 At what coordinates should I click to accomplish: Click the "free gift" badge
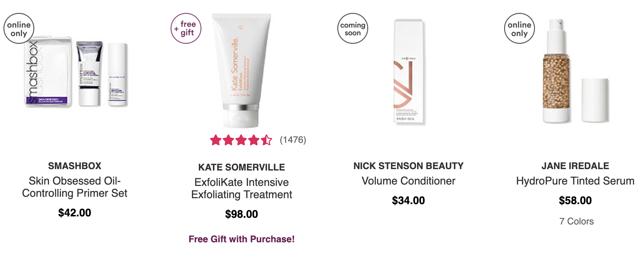[x=186, y=28]
